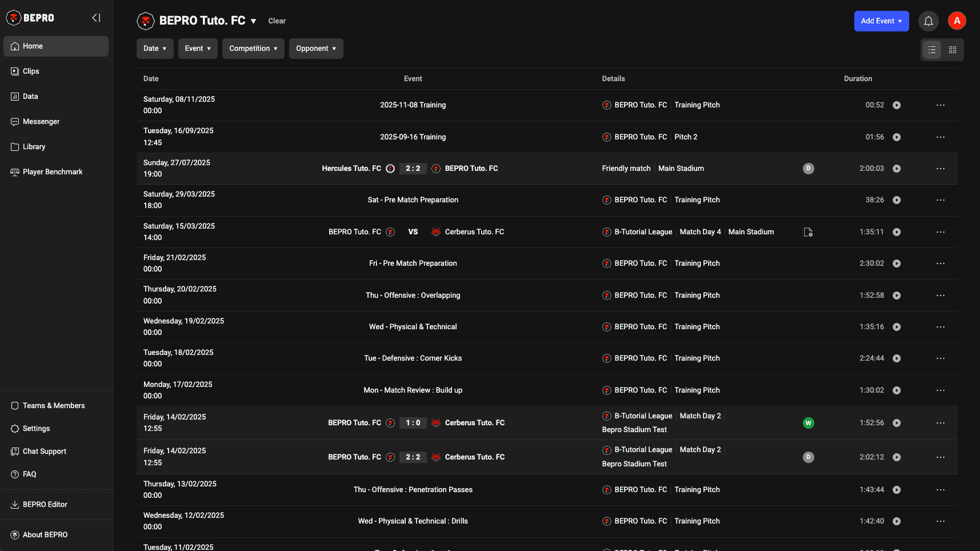This screenshot has width=980, height=551.
Task: Click the green win badge on 1:0 match
Action: [x=808, y=423]
